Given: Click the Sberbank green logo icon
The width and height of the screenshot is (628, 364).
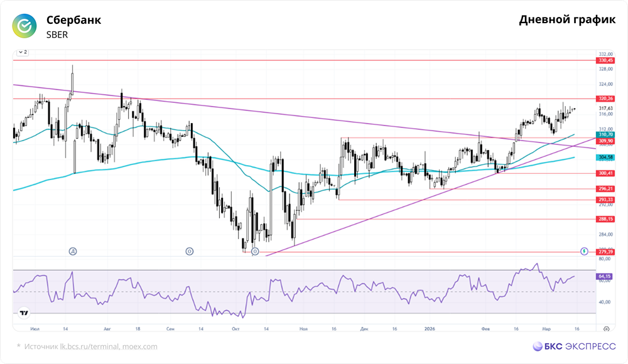Looking at the screenshot, I should point(24,26).
